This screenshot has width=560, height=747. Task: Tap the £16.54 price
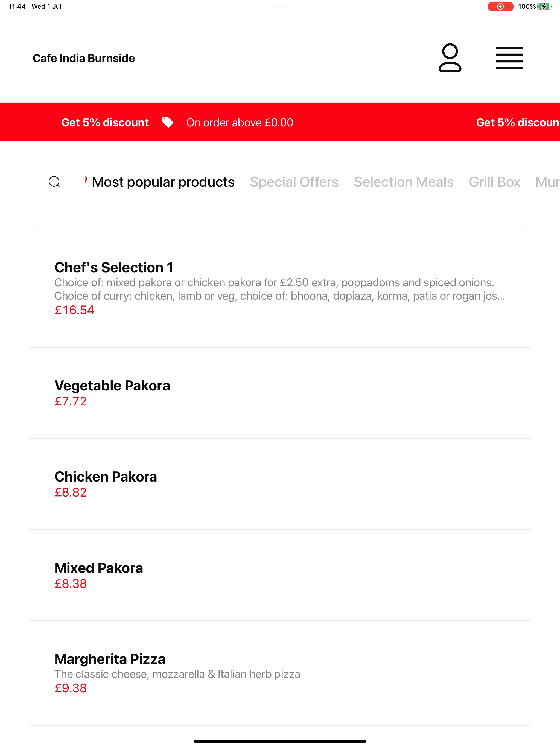(74, 310)
